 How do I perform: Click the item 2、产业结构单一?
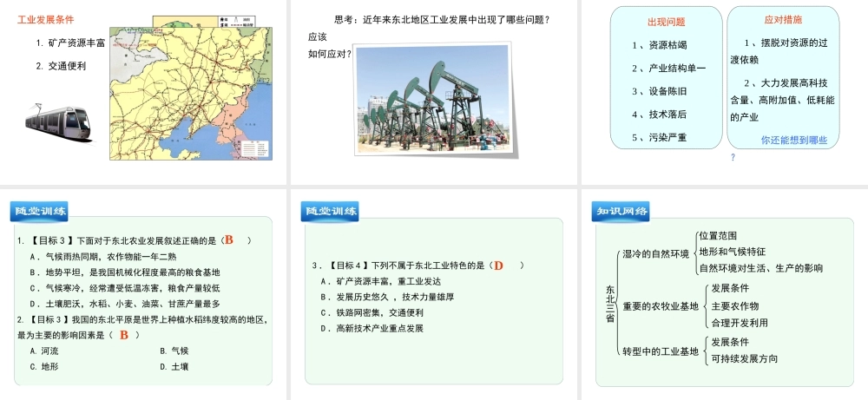668,69
